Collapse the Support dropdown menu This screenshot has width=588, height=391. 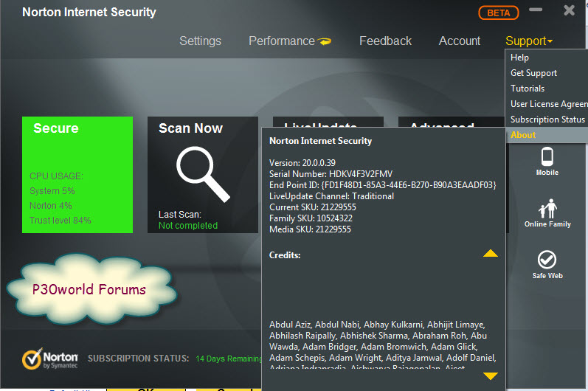(x=528, y=41)
